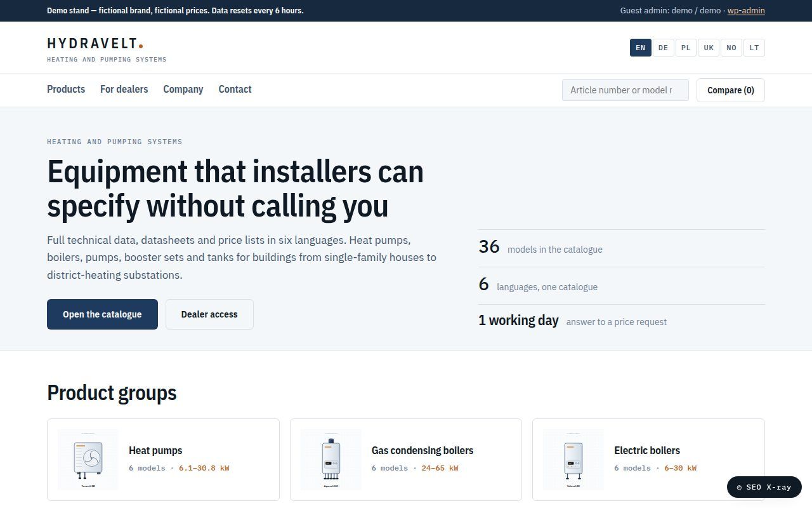Image resolution: width=812 pixels, height=508 pixels.
Task: Click the '24–65 kW' power range
Action: point(440,468)
